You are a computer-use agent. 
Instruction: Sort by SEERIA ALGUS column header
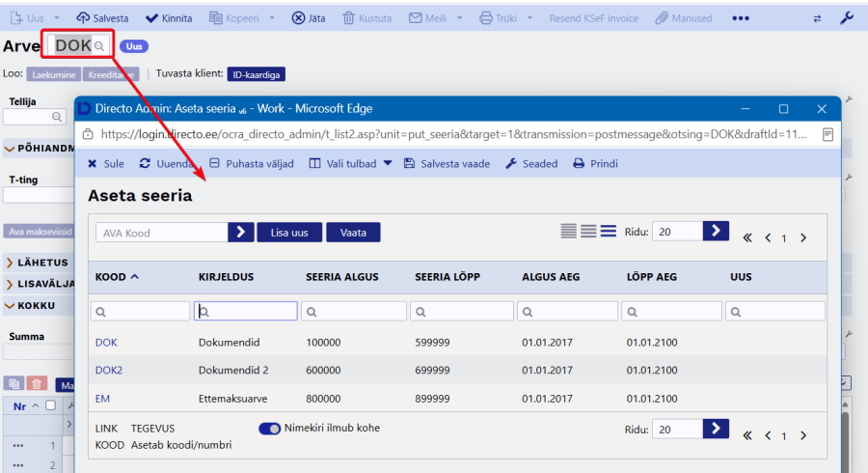[x=342, y=277]
